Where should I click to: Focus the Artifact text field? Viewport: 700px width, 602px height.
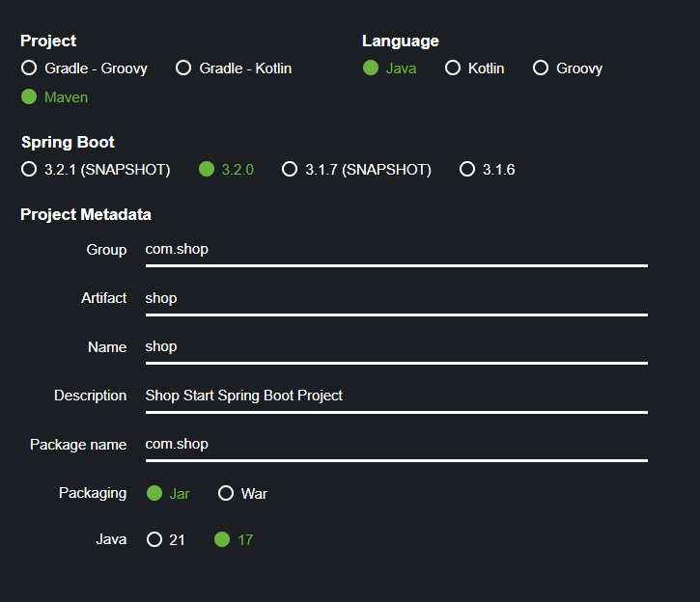click(x=396, y=299)
